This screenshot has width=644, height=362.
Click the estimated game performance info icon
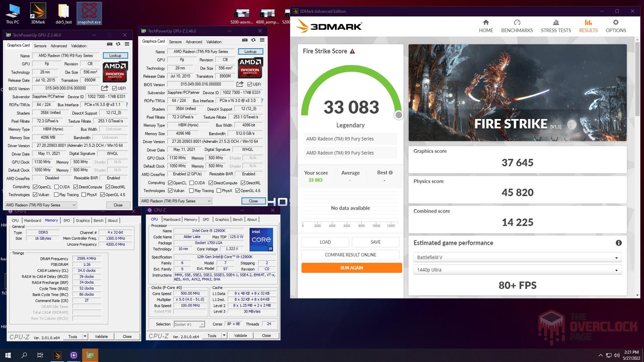point(618,243)
